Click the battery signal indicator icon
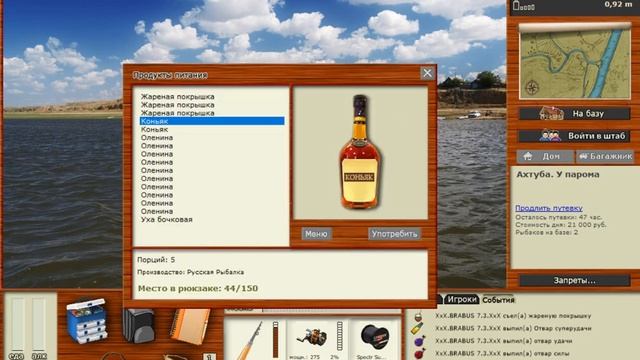 pyautogui.click(x=524, y=6)
